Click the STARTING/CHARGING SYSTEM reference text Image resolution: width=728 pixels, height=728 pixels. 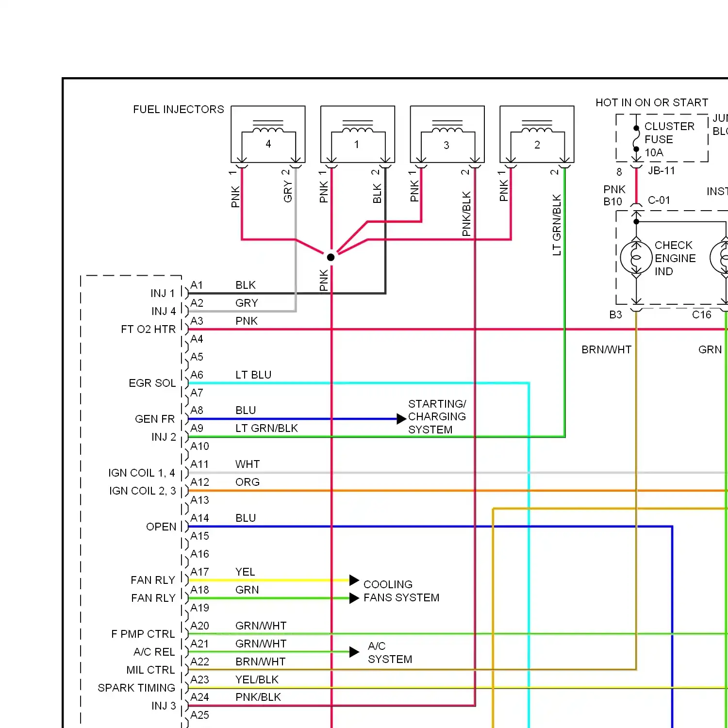437,416
